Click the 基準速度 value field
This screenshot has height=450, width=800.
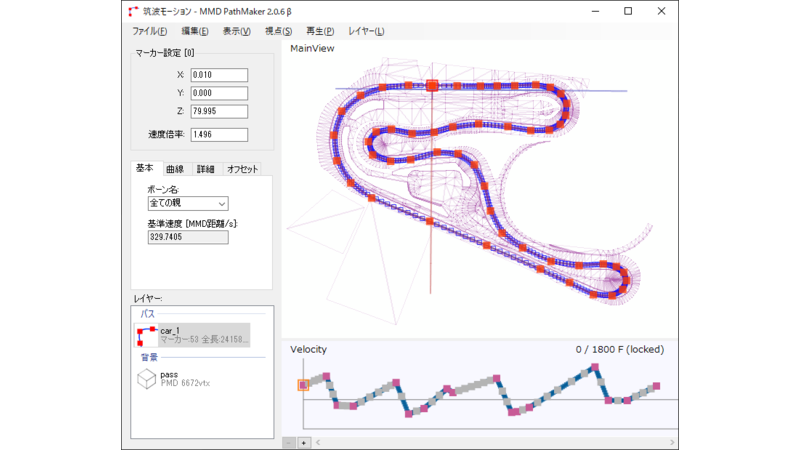(188, 237)
